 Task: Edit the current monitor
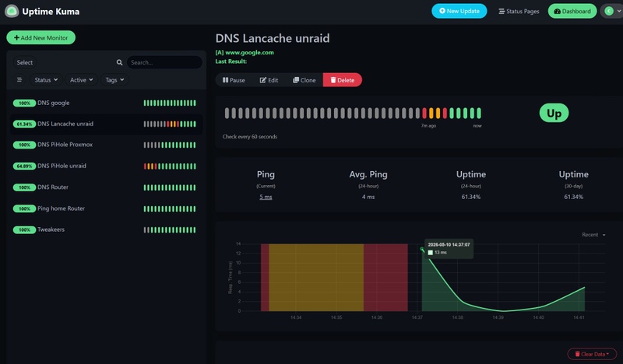click(x=269, y=80)
